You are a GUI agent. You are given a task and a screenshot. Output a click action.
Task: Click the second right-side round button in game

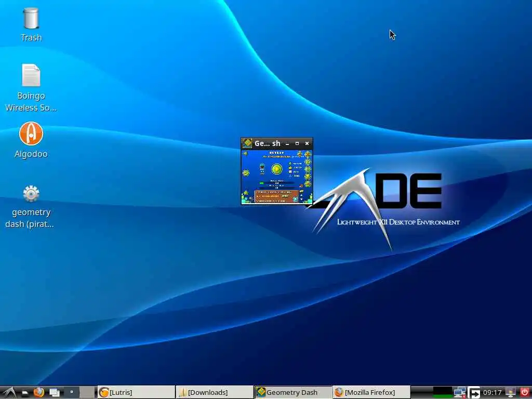pos(308,162)
